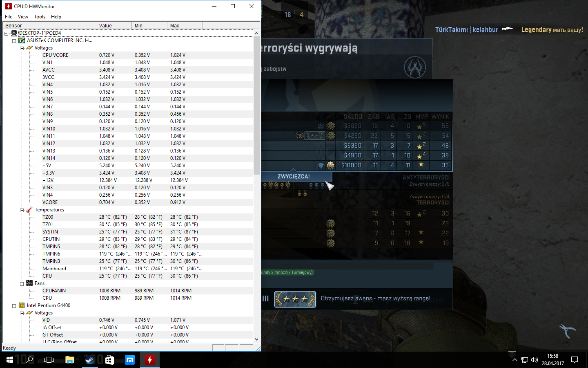Click the Temperatures thermometer icon
The width and height of the screenshot is (588, 368).
tap(29, 210)
